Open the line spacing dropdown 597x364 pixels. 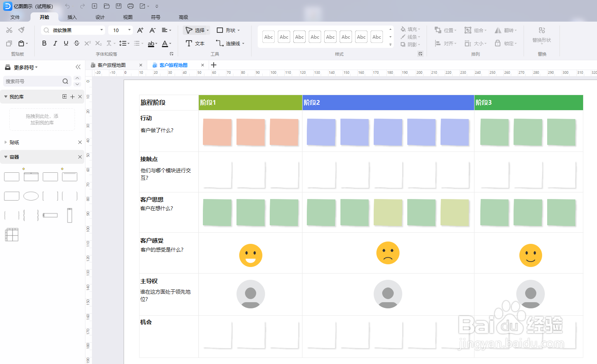[x=124, y=43]
